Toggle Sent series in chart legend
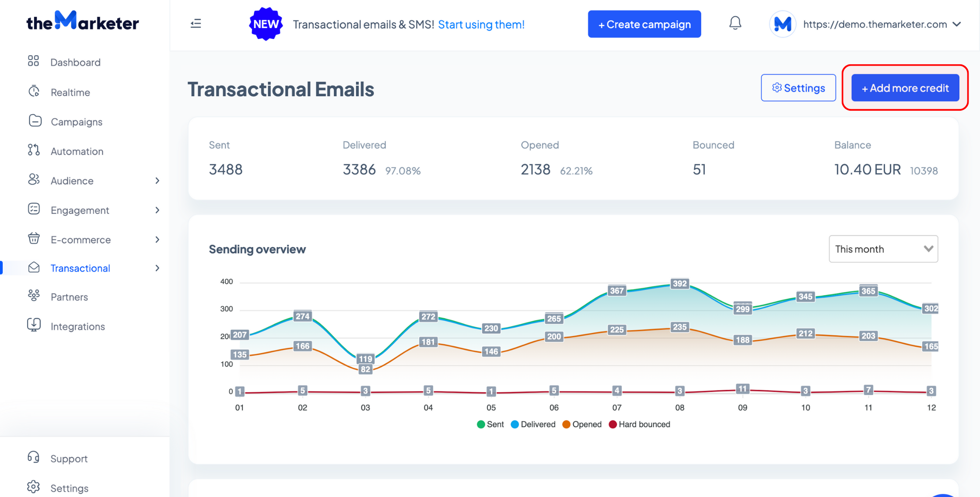 490,424
